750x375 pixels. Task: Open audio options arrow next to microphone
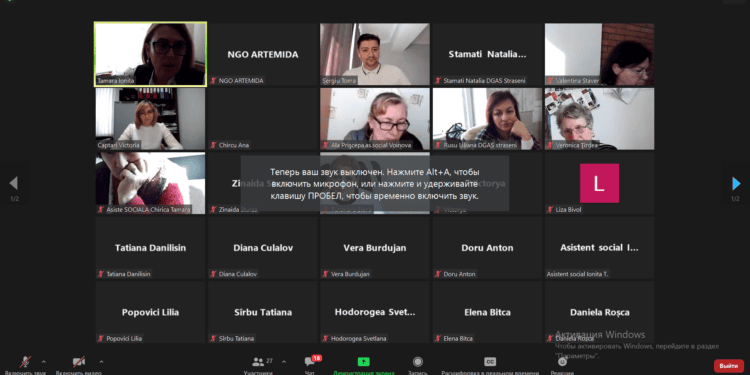point(44,362)
